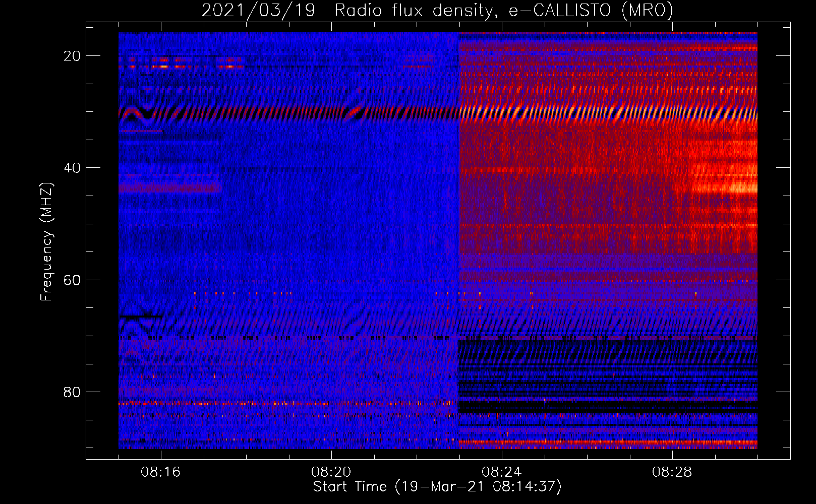Click the 20 frequency tick label
Screen dimensions: 816x504
[x=72, y=56]
